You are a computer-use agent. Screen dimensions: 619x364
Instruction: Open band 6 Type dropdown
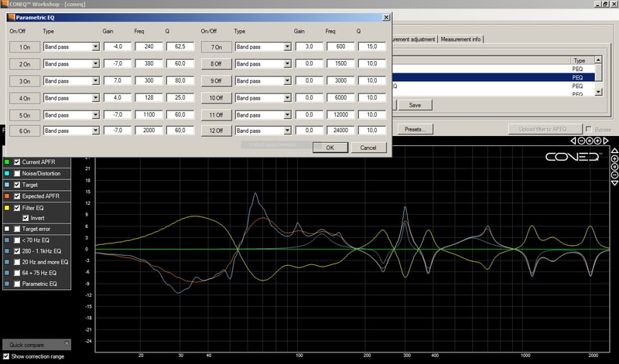click(x=95, y=131)
